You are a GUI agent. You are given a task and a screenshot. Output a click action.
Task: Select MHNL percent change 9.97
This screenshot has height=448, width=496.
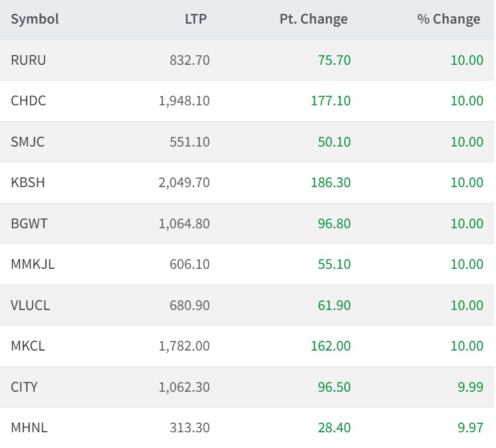[471, 427]
